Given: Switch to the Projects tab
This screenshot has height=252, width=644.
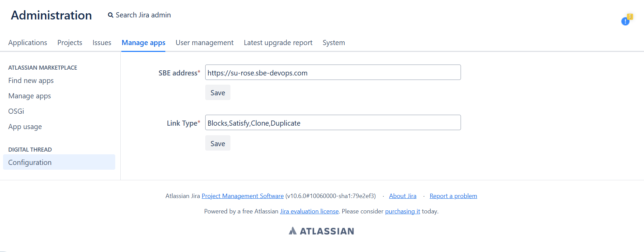Looking at the screenshot, I should tap(70, 43).
